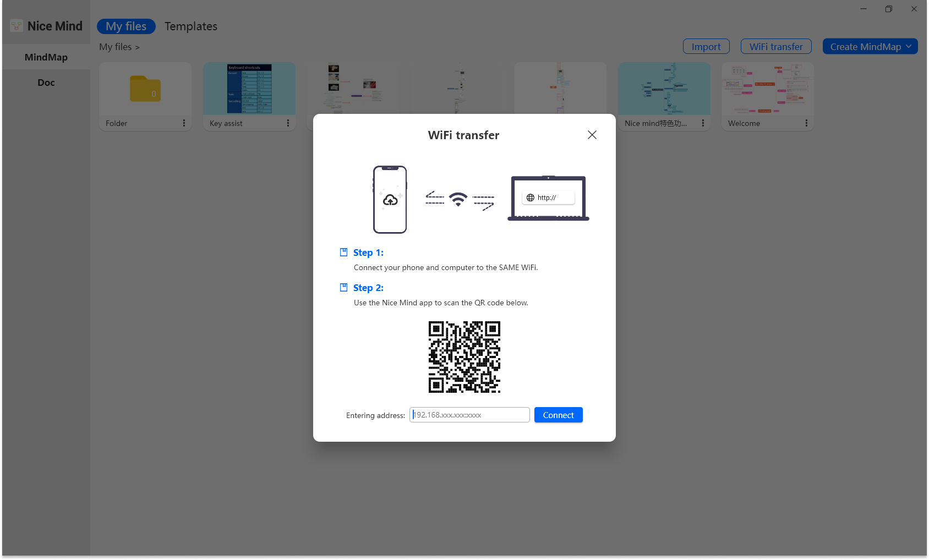Open the options menu for Key assist
Screen dimensions: 929x560
coord(288,123)
